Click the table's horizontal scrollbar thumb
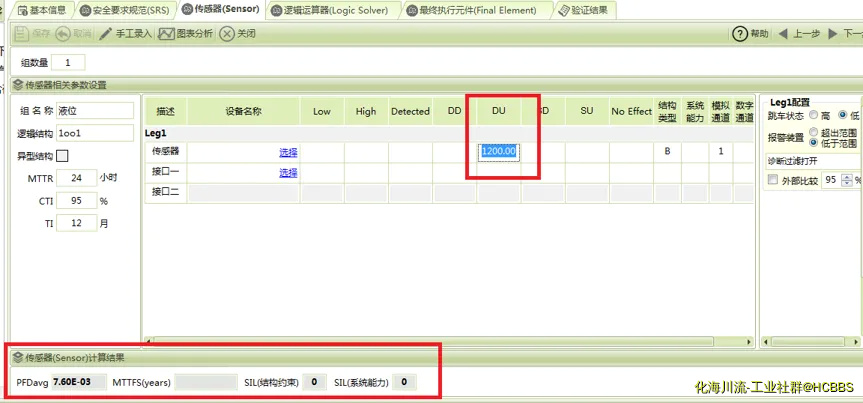The image size is (863, 403). click(x=433, y=341)
